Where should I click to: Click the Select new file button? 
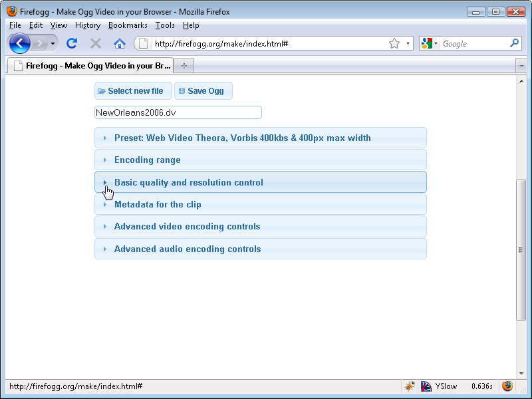[x=133, y=90]
